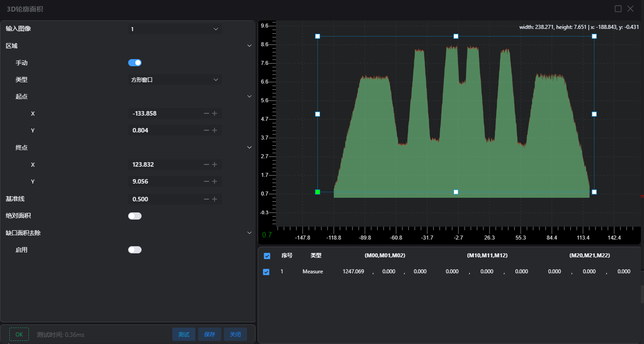Image resolution: width=644 pixels, height=344 pixels.
Task: Select the right-middle ROI handle
Action: click(594, 114)
